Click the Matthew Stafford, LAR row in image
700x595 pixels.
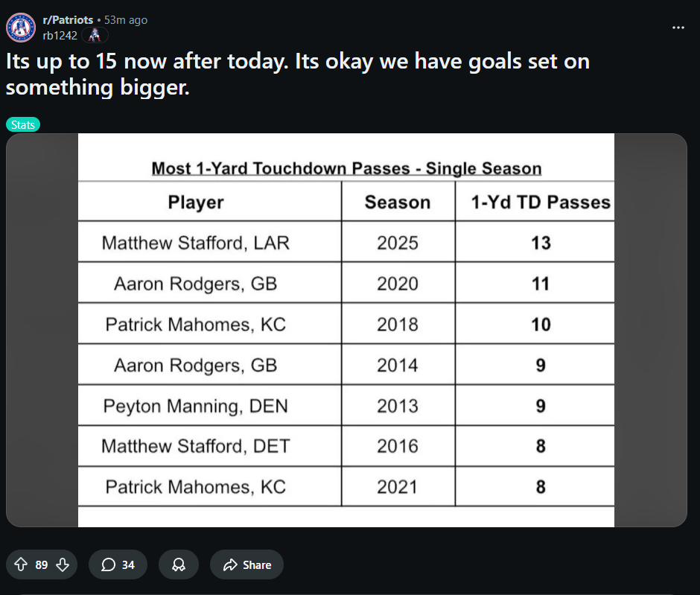pos(346,242)
